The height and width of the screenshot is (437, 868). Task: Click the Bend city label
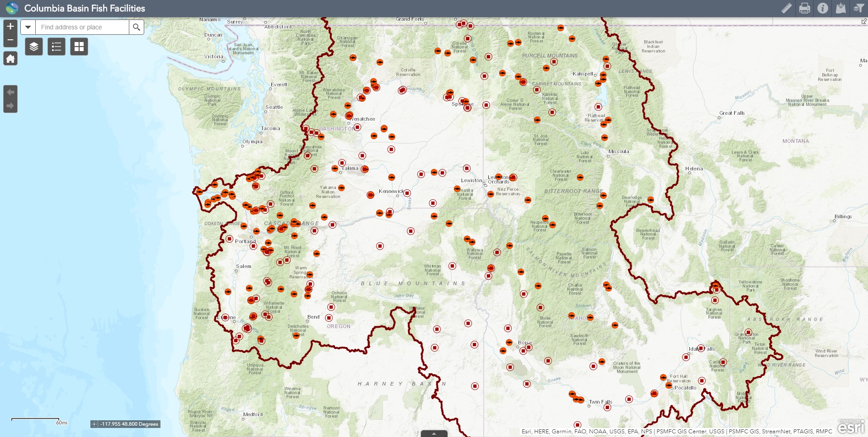point(313,317)
